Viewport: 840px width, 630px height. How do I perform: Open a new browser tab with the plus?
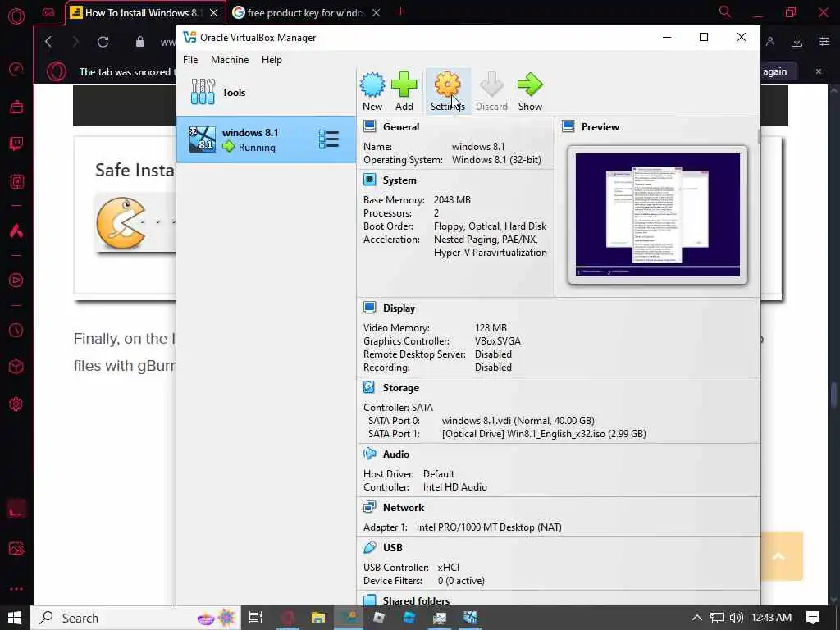point(400,11)
